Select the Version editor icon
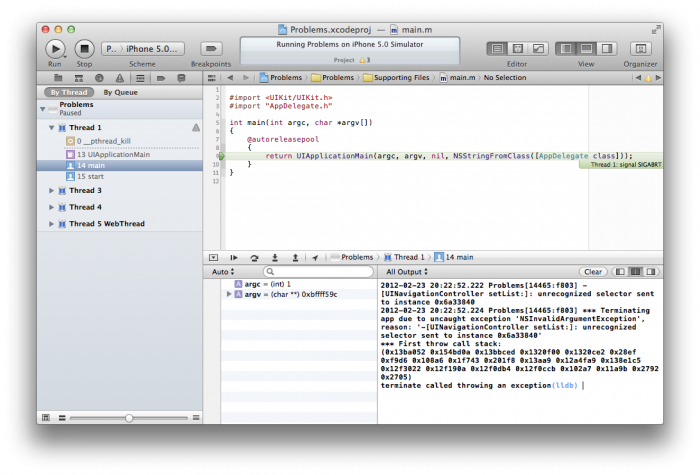This screenshot has width=700, height=475. 538,48
